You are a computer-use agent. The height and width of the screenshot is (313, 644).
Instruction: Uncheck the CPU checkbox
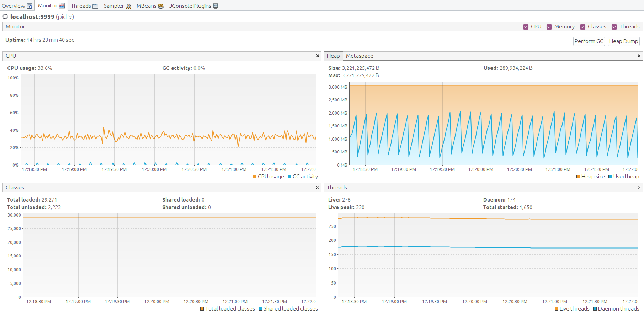point(526,27)
